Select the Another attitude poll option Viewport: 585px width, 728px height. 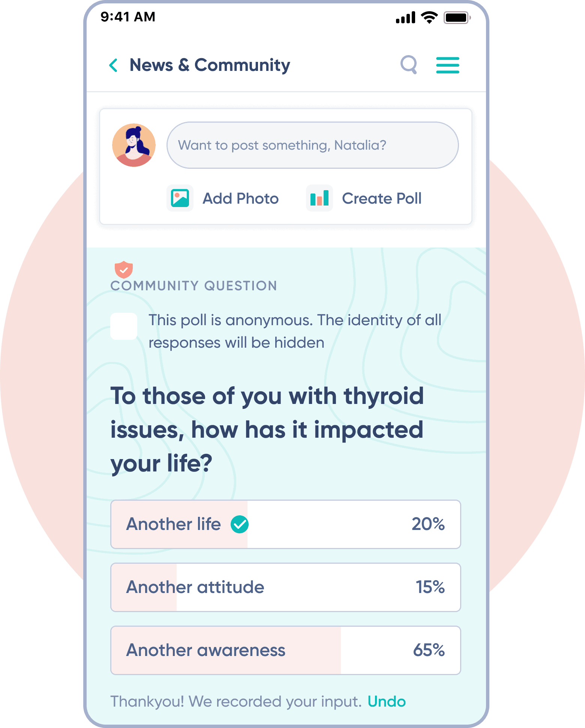[285, 587]
